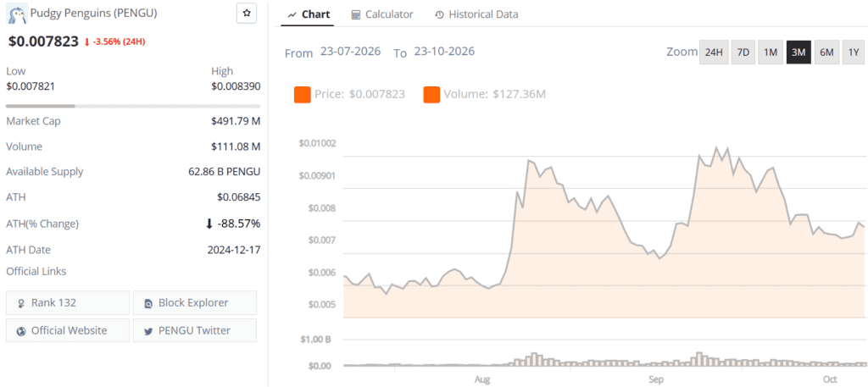Edit the To date 23-10-2026
Screen dimensions: 868x387
444,52
